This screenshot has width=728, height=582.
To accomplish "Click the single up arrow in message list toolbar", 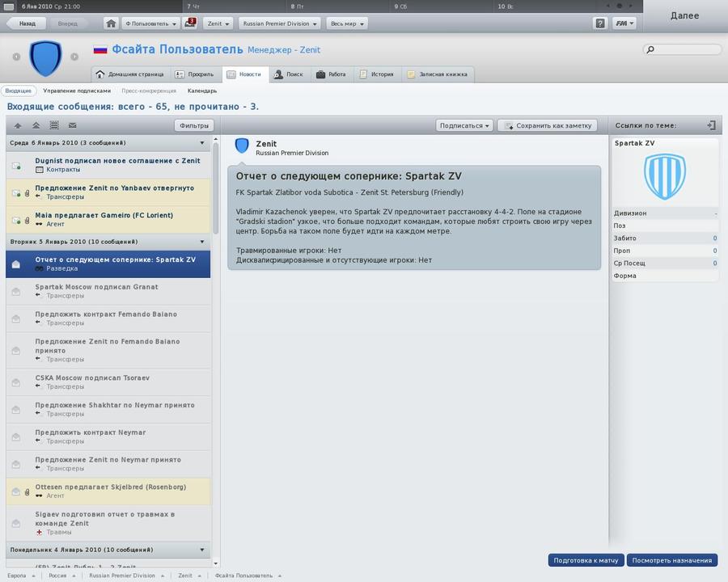I will click(x=18, y=126).
